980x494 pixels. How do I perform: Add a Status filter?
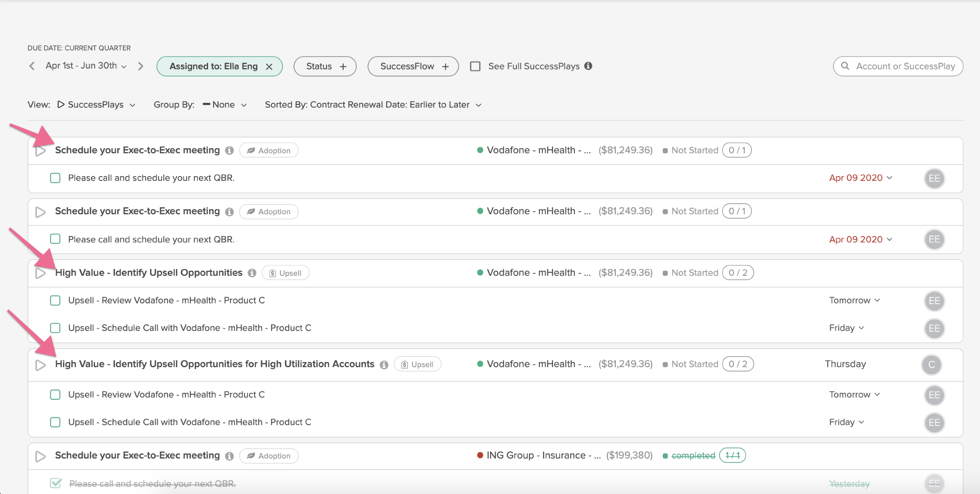[325, 66]
